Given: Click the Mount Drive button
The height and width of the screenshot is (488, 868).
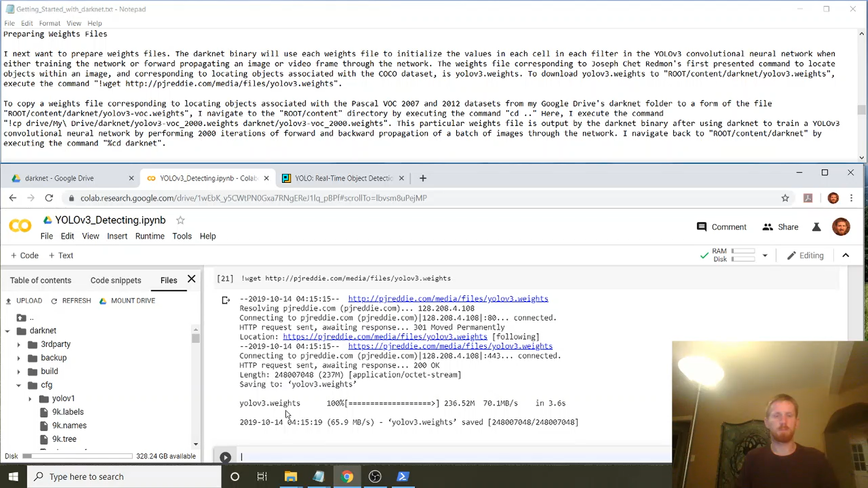Looking at the screenshot, I should [x=127, y=301].
